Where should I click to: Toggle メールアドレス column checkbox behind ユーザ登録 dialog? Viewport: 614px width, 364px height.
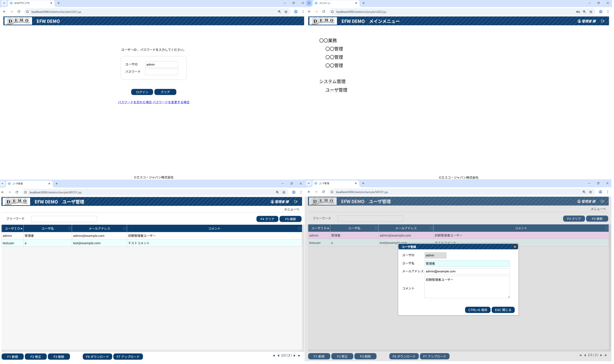(x=431, y=228)
